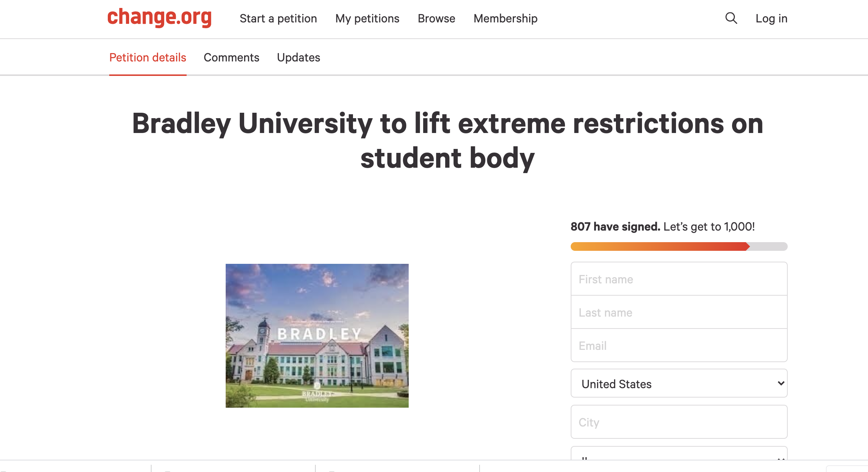Image resolution: width=868 pixels, height=472 pixels.
Task: Open the state dropdown below City
Action: point(679,454)
